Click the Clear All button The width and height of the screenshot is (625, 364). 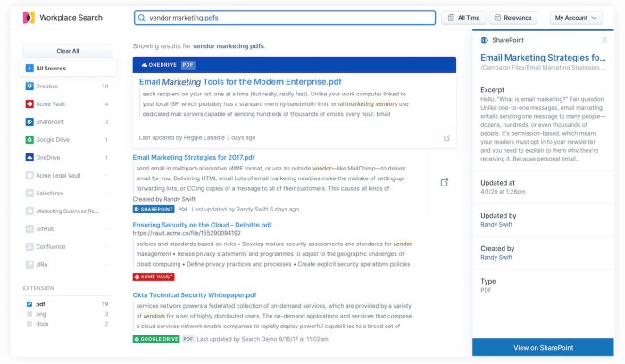point(68,51)
